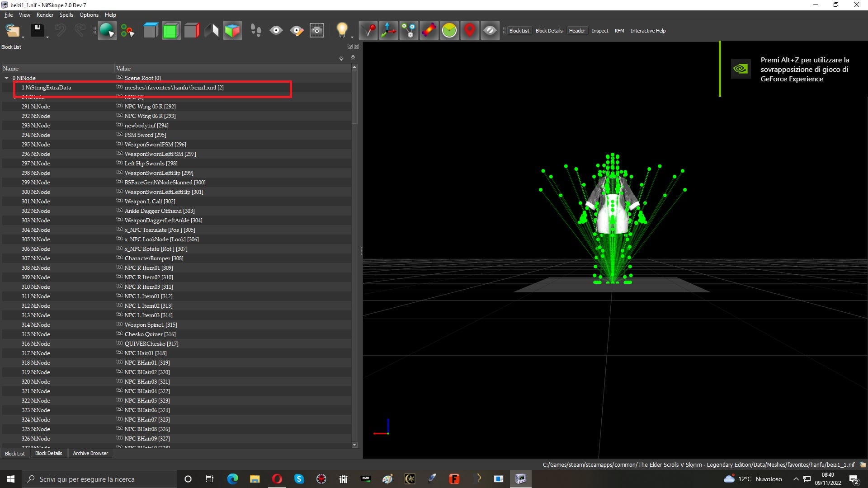The height and width of the screenshot is (488, 868).
Task: Click the Block List vertical scrollbar thumb
Action: pyautogui.click(x=354, y=97)
